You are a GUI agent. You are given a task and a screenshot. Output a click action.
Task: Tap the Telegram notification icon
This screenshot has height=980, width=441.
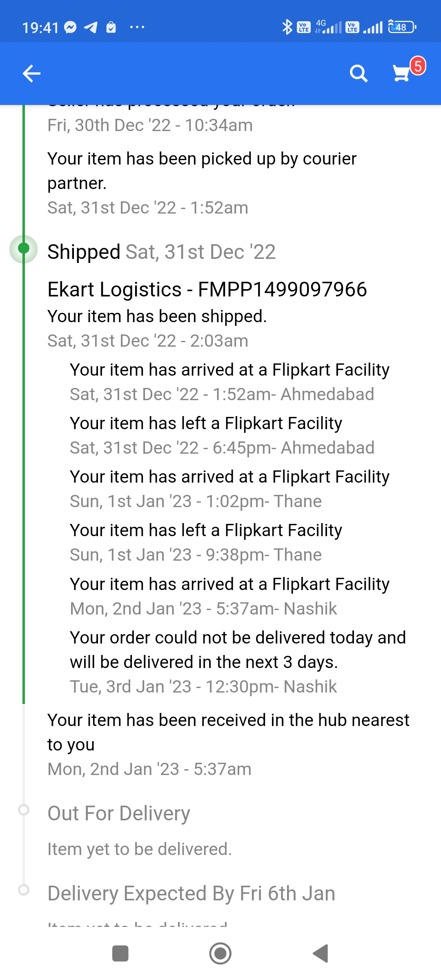(x=91, y=27)
